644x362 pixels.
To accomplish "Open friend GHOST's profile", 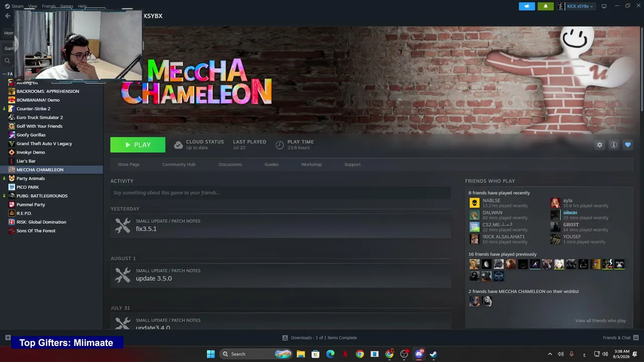I will [x=571, y=225].
